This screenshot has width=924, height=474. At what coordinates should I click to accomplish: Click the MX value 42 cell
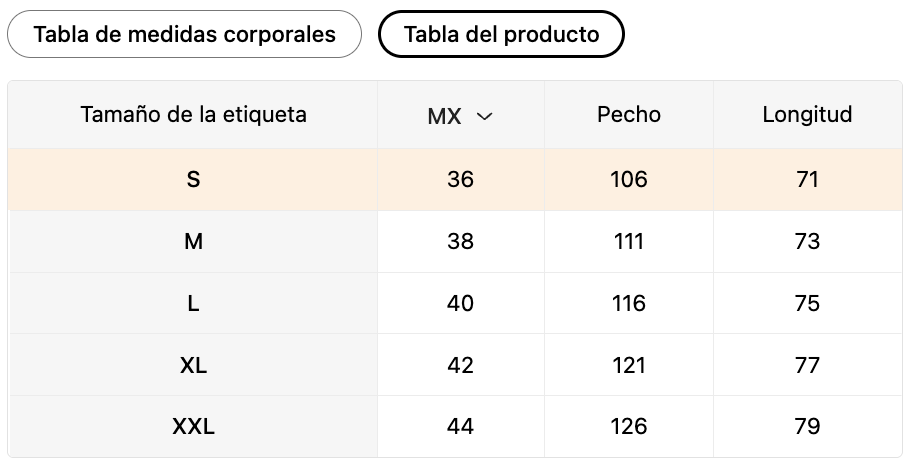(x=460, y=366)
